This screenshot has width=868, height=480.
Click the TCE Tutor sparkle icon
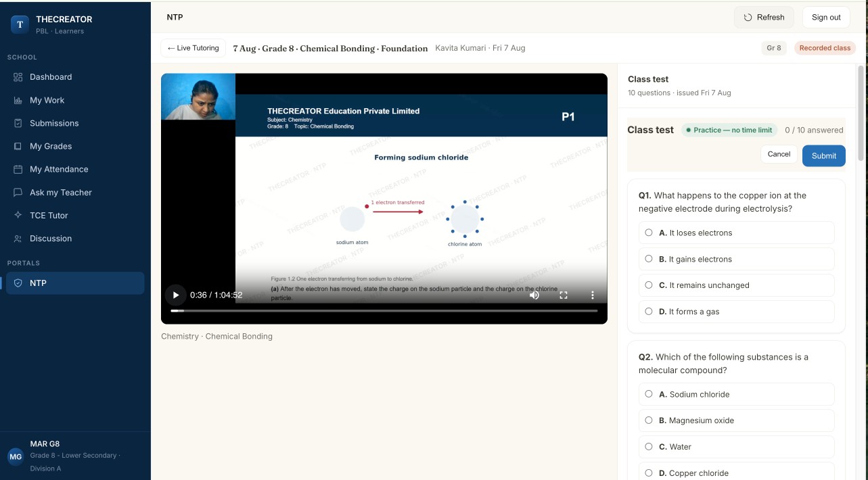[18, 215]
